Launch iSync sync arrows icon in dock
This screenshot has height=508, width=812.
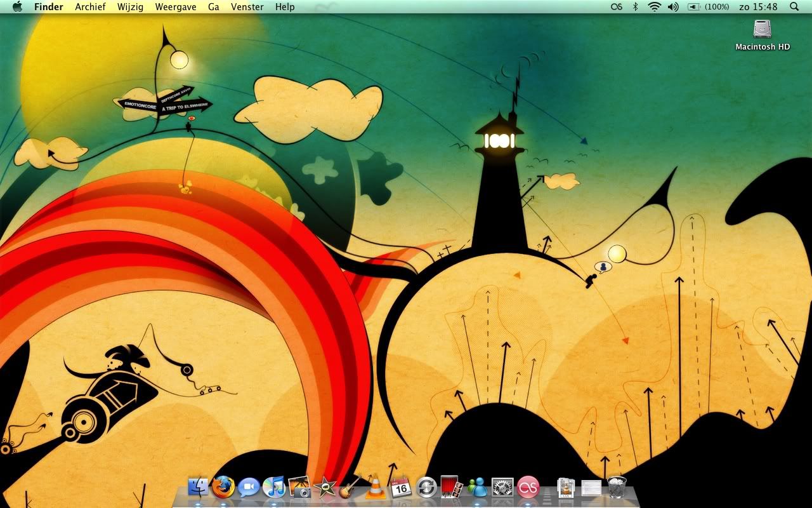click(426, 487)
